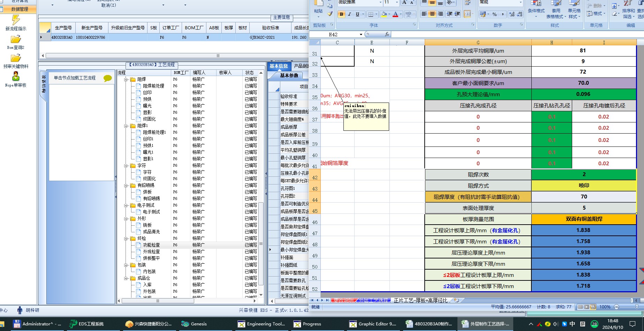The height and width of the screenshot is (331, 644).
Task: Decrease indent in alignment group
Action: click(x=449, y=14)
